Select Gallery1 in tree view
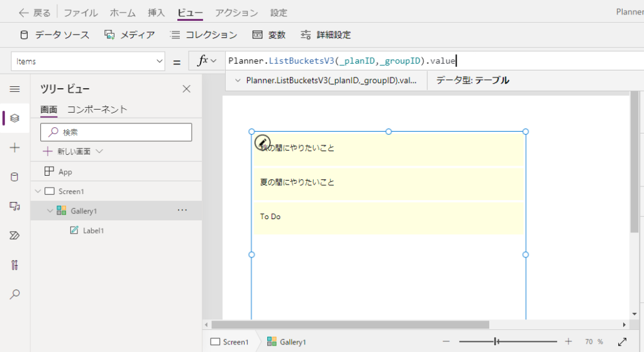 pyautogui.click(x=116, y=211)
